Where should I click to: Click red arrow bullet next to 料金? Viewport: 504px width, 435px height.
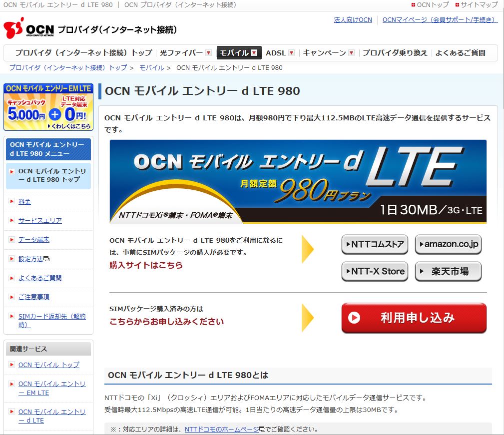12,201
